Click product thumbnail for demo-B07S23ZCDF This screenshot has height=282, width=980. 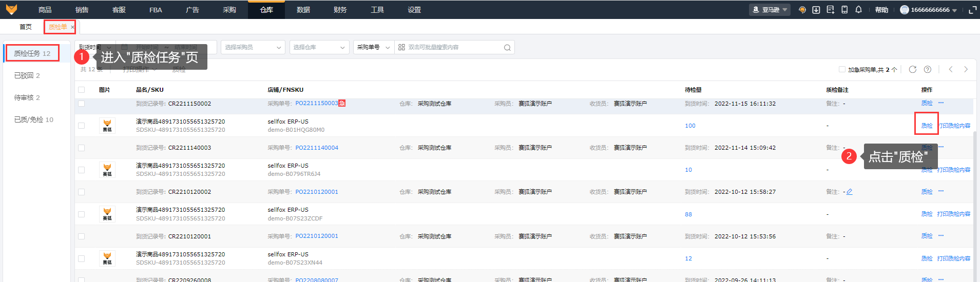[107, 214]
